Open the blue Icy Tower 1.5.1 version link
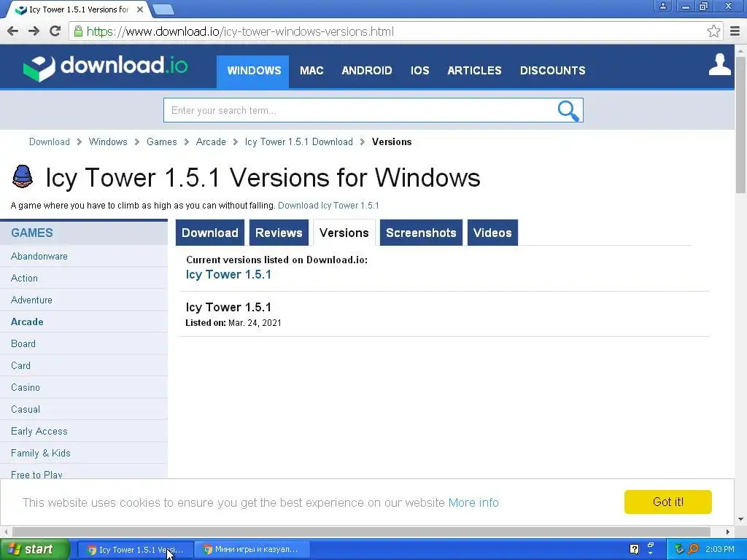Viewport: 747px width, 560px height. coord(228,274)
